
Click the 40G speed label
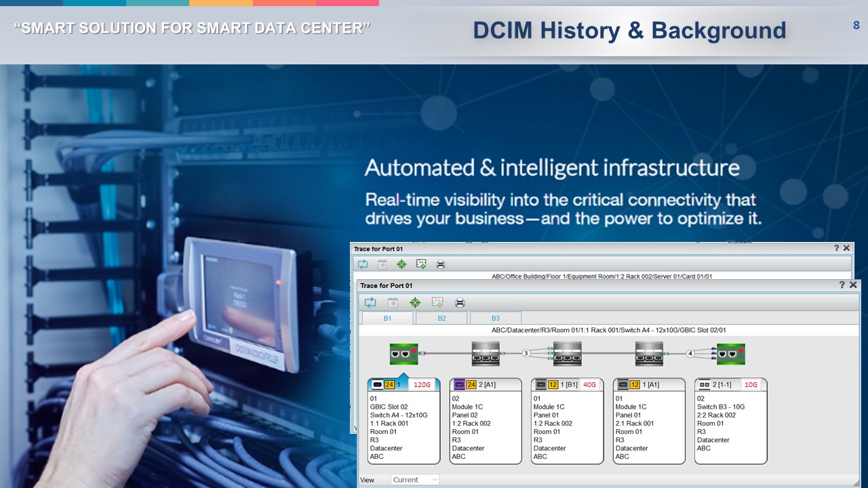click(589, 385)
